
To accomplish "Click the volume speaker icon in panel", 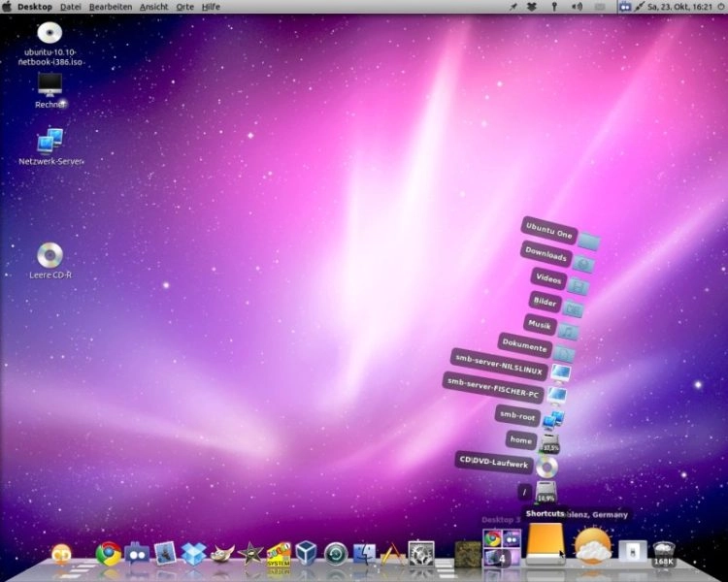I will click(x=577, y=7).
